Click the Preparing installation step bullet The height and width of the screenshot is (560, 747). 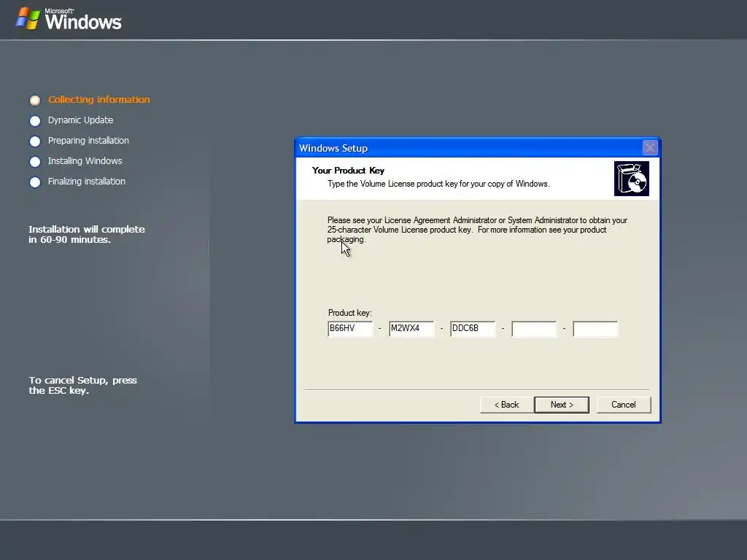pyautogui.click(x=35, y=141)
